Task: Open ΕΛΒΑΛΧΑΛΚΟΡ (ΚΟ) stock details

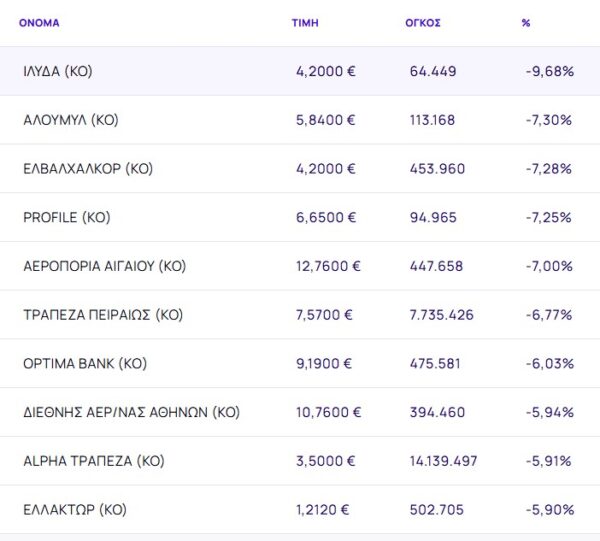Action: pyautogui.click(x=88, y=169)
